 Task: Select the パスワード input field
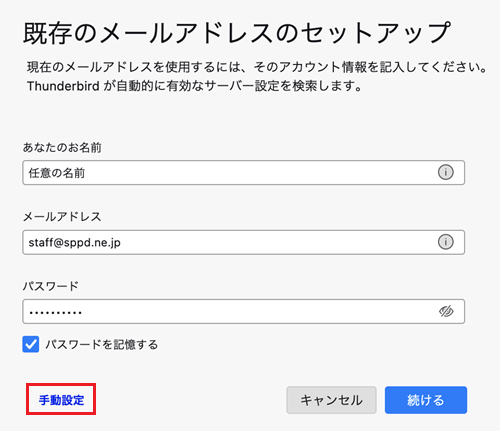[244, 311]
